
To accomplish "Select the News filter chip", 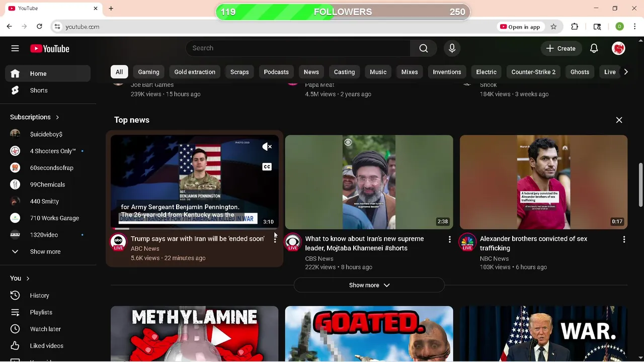I will (x=311, y=72).
